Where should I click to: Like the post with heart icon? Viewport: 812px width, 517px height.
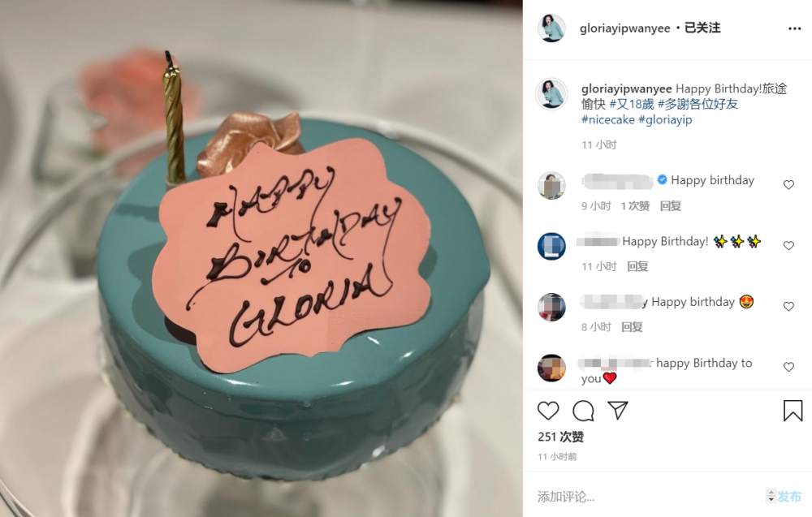(548, 411)
